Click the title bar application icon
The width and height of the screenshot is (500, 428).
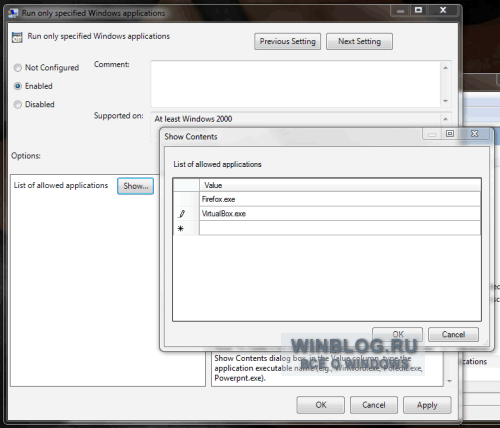[14, 13]
